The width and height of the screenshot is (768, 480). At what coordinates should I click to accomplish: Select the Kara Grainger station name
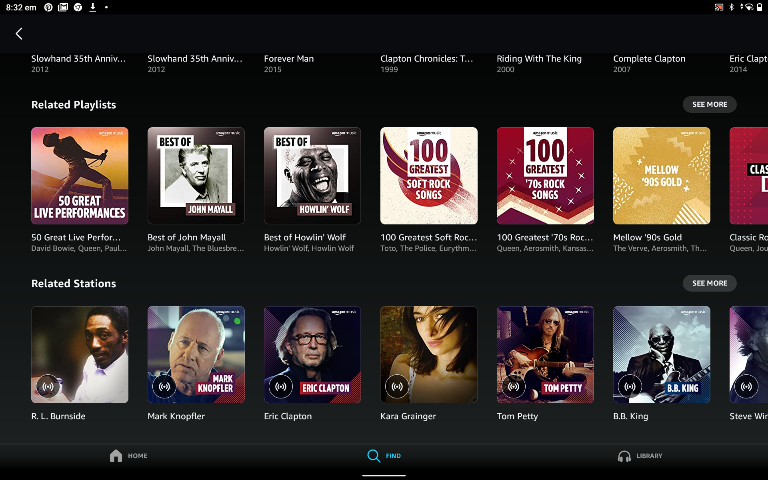408,416
